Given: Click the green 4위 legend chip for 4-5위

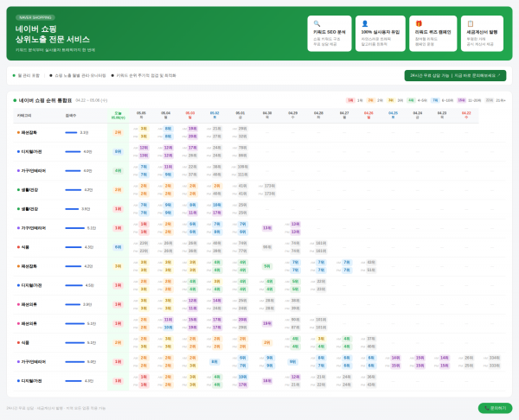Looking at the screenshot, I should click(x=411, y=100).
